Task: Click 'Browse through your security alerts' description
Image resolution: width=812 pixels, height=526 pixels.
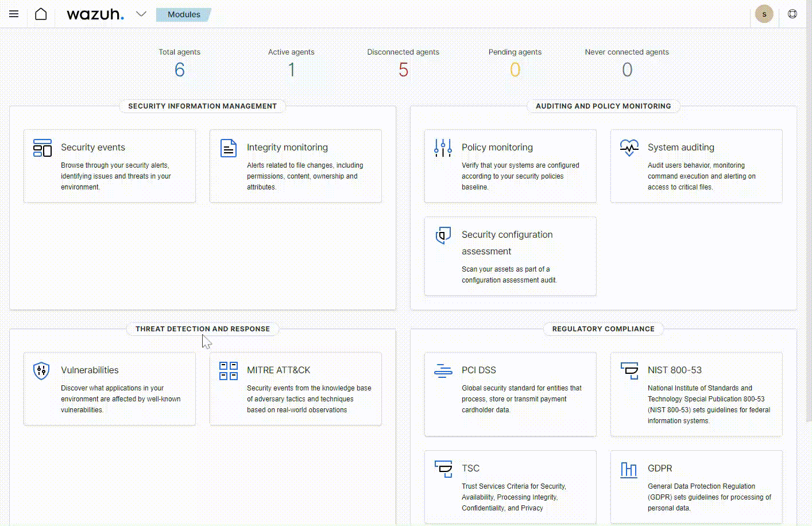Action: (116, 176)
